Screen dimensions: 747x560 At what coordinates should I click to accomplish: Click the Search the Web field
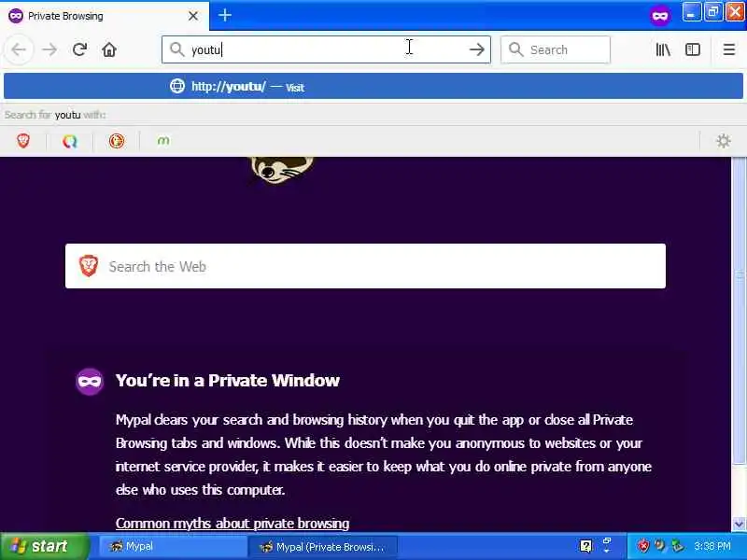click(365, 266)
